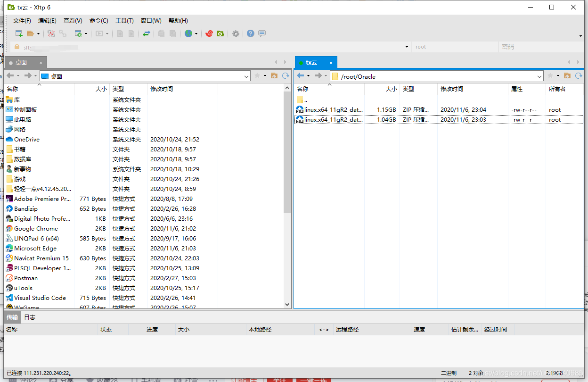Expand the host address bar dropdown
588x382 pixels.
pos(407,47)
